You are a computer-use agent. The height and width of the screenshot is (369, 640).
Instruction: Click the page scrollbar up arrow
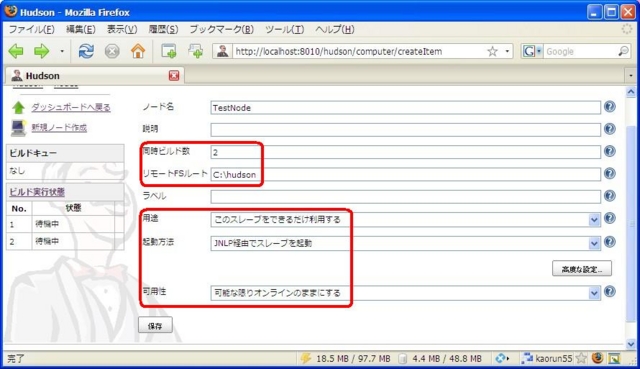pyautogui.click(x=631, y=92)
